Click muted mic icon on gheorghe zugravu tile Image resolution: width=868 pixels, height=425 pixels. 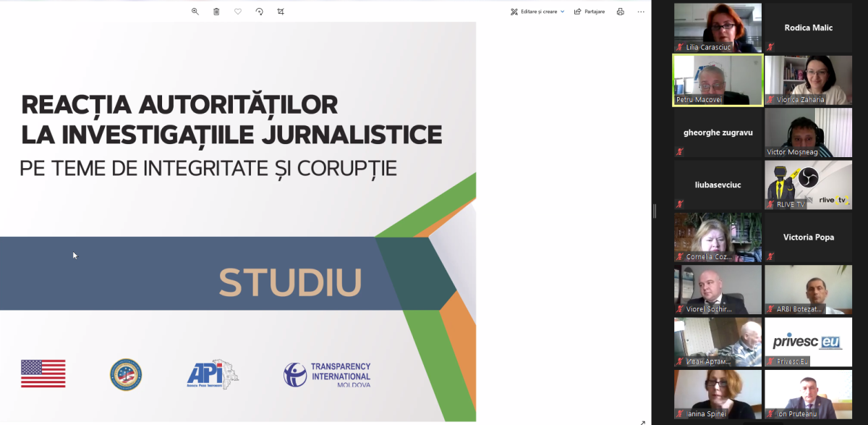tap(680, 151)
